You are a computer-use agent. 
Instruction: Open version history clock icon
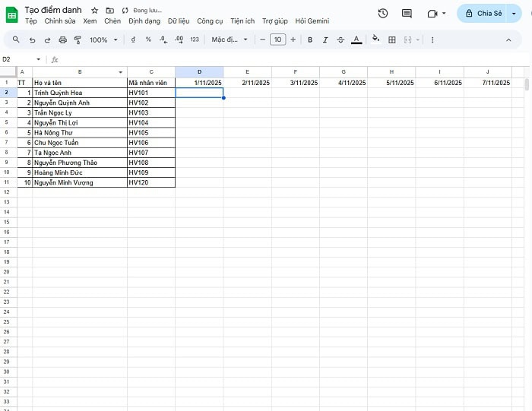(383, 14)
